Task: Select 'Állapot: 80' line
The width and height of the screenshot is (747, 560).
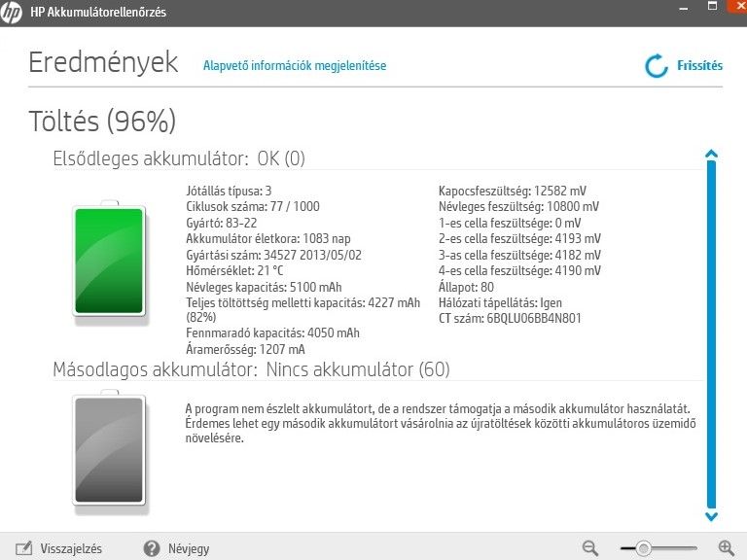Action: pos(466,287)
